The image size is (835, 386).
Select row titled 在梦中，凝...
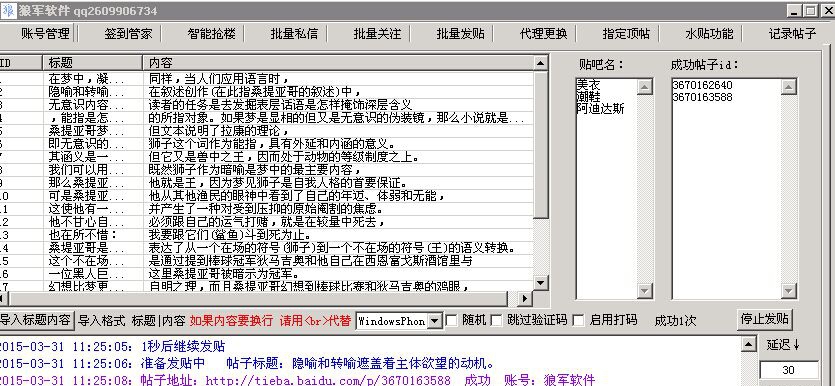[266, 79]
